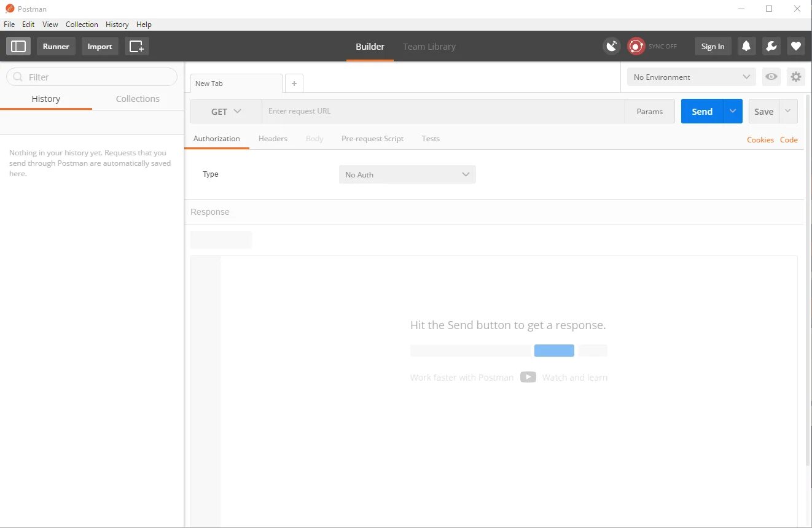Toggle the sidebar panel icon
The image size is (812, 528).
click(x=18, y=46)
